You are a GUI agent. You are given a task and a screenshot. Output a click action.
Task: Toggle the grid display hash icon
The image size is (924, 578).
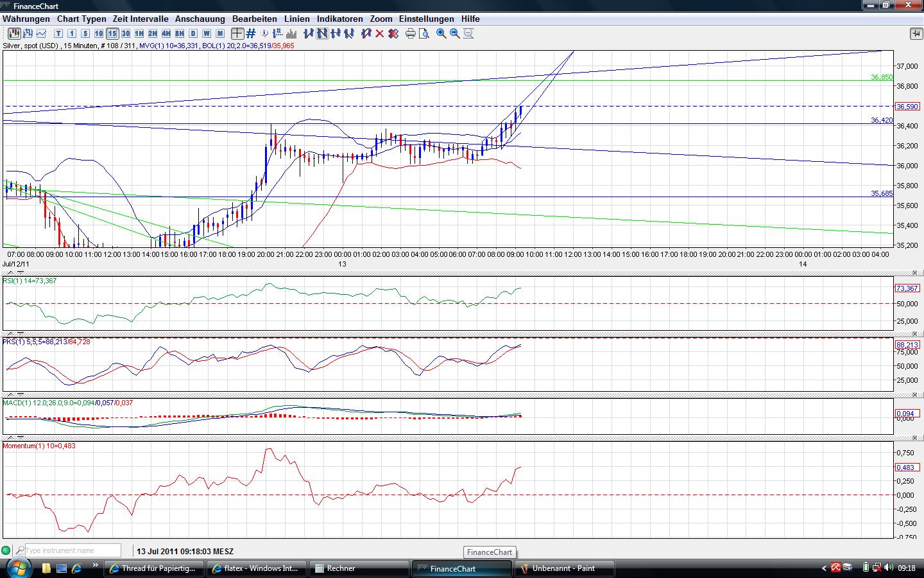pyautogui.click(x=251, y=33)
